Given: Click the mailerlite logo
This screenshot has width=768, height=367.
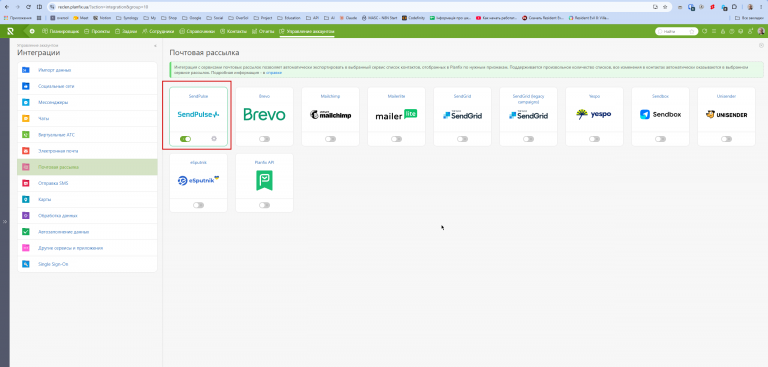Looking at the screenshot, I should coord(397,115).
